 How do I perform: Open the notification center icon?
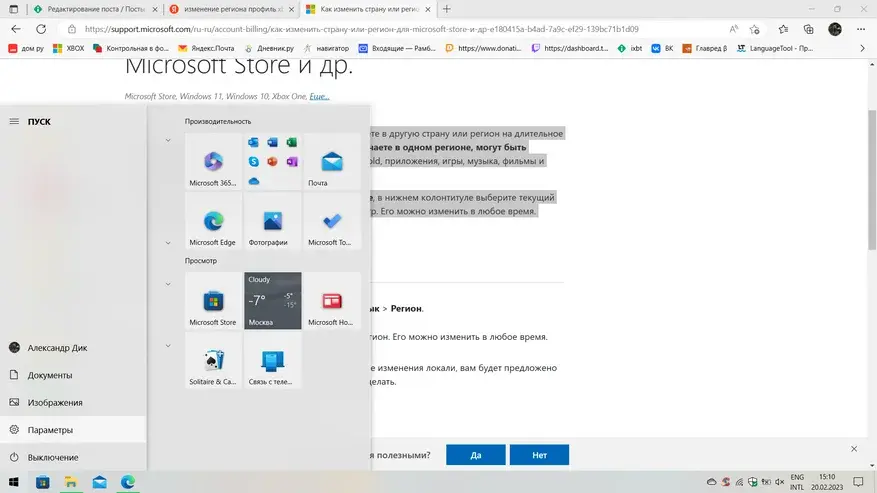pos(859,482)
